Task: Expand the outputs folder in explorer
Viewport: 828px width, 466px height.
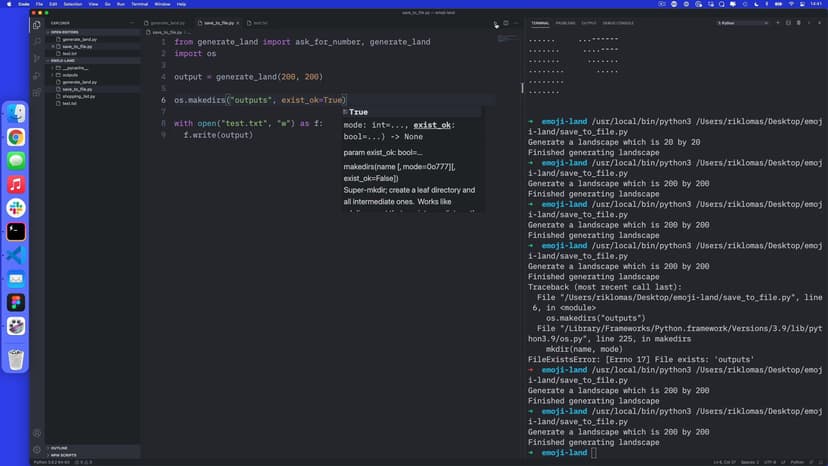Action: (x=70, y=74)
